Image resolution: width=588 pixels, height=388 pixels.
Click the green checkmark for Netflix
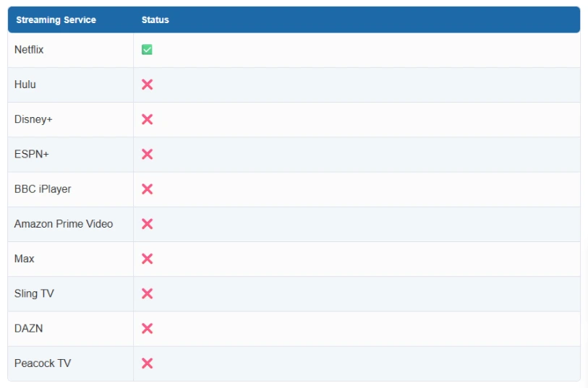click(x=147, y=50)
